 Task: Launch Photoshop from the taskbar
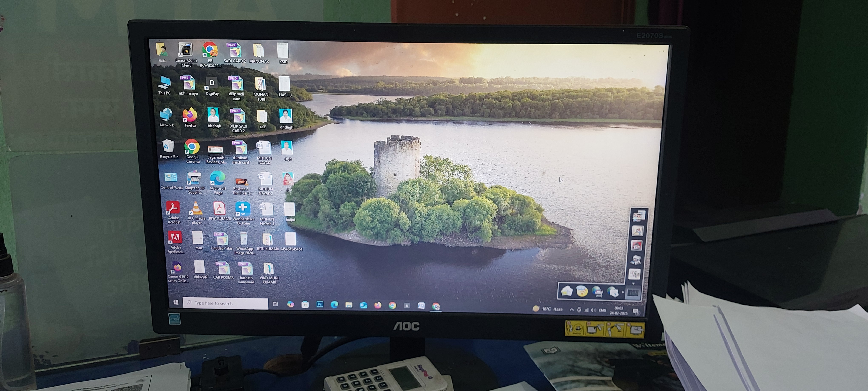tap(320, 305)
